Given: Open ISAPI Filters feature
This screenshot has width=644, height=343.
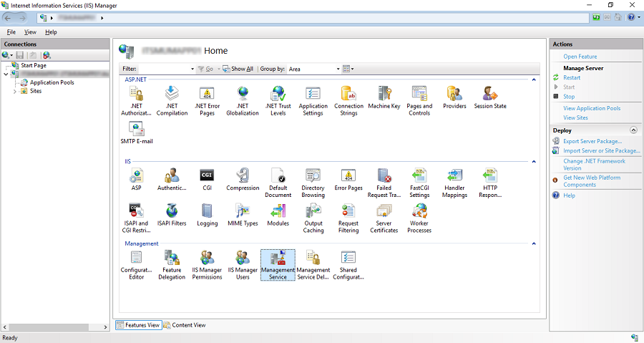Looking at the screenshot, I should pyautogui.click(x=172, y=215).
